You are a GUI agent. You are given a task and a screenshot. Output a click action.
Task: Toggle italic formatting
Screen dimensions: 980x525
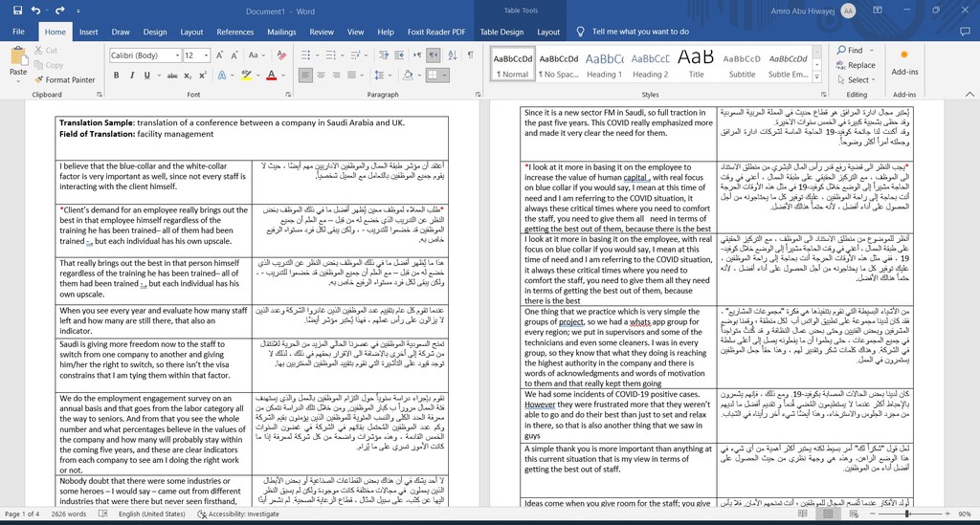click(132, 76)
